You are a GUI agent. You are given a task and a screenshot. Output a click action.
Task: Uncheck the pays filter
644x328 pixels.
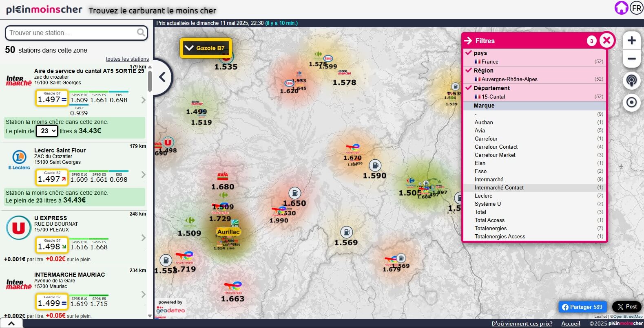[468, 53]
